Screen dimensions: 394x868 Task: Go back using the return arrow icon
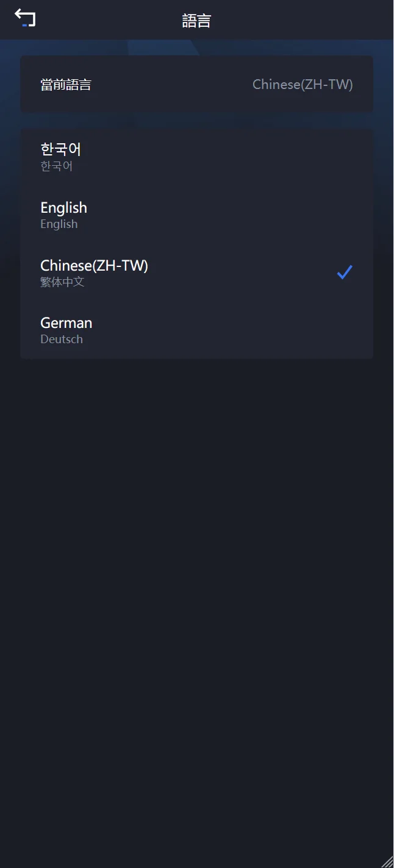[x=25, y=18]
